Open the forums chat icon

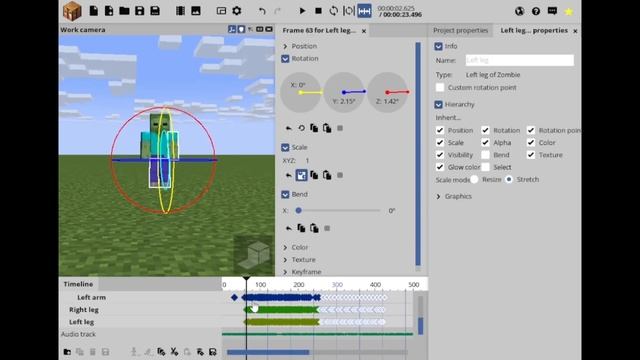552,11
